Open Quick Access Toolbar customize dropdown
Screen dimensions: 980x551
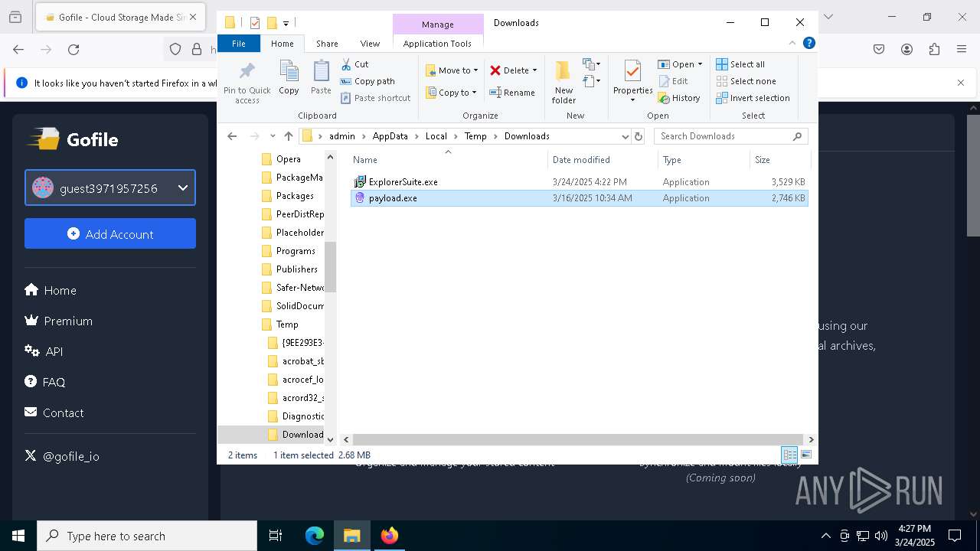pos(286,23)
